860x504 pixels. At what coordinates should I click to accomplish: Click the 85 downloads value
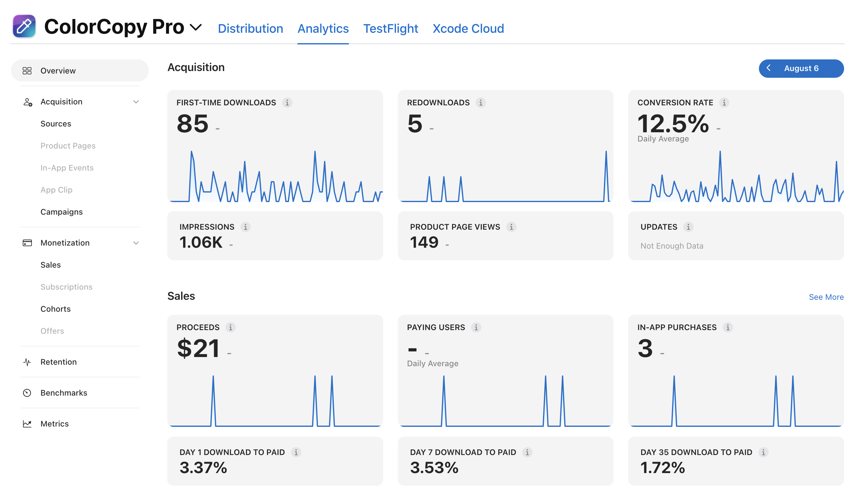[x=192, y=123]
